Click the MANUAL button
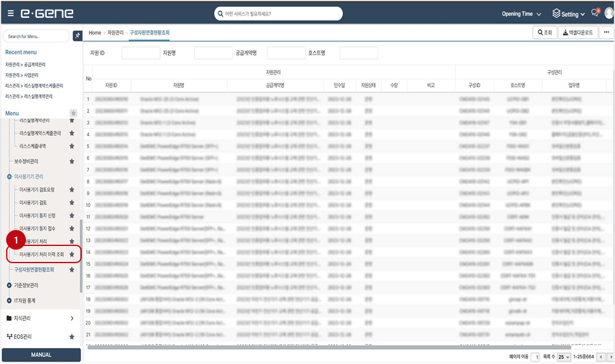The height and width of the screenshot is (364, 615). pyautogui.click(x=41, y=355)
